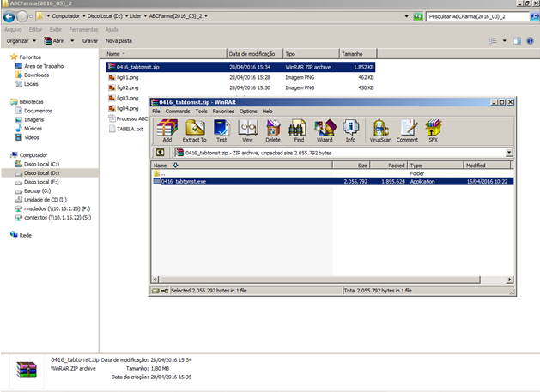
Task: Select Área de Trabalho in Favoritos
Action: pyautogui.click(x=44, y=66)
